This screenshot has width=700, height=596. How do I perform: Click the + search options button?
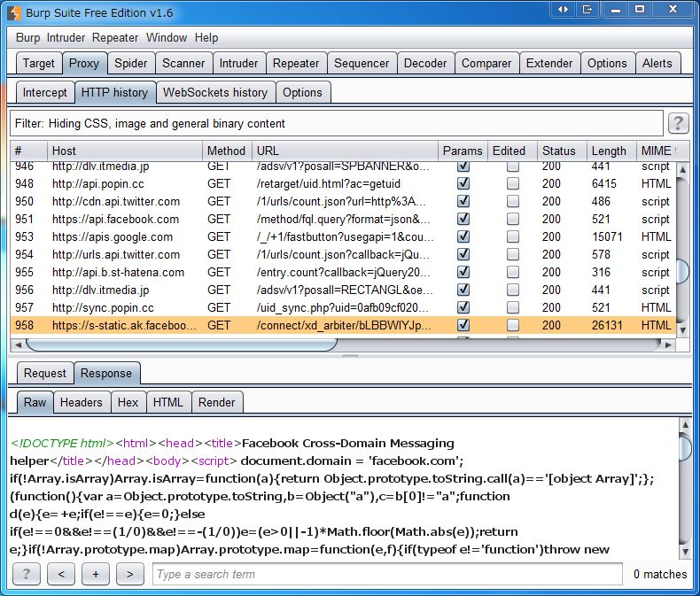96,574
